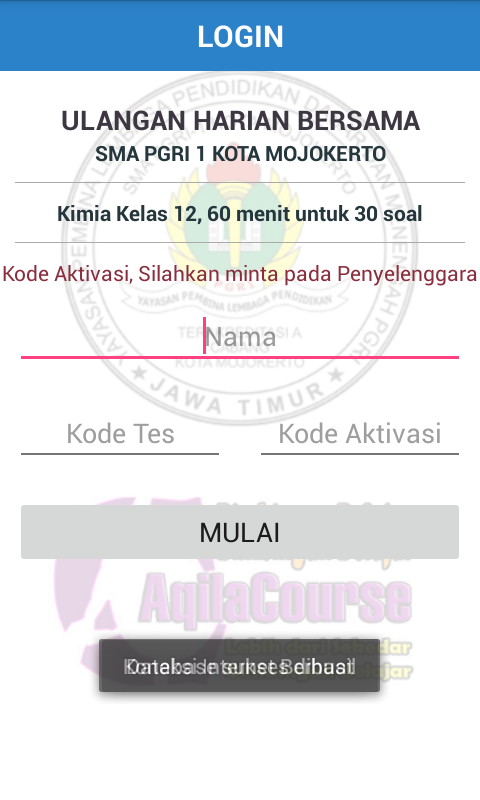Click the LOGIN header title
Image resolution: width=480 pixels, height=800 pixels.
coord(240,37)
